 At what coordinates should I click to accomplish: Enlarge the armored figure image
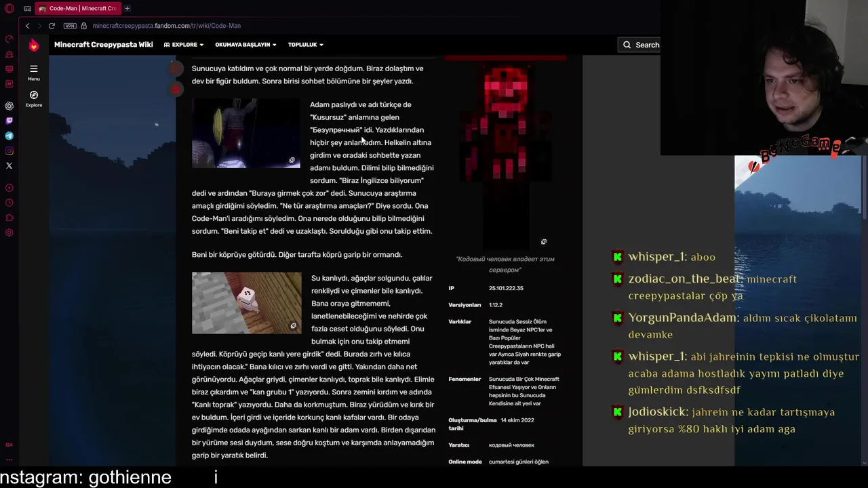(x=292, y=161)
